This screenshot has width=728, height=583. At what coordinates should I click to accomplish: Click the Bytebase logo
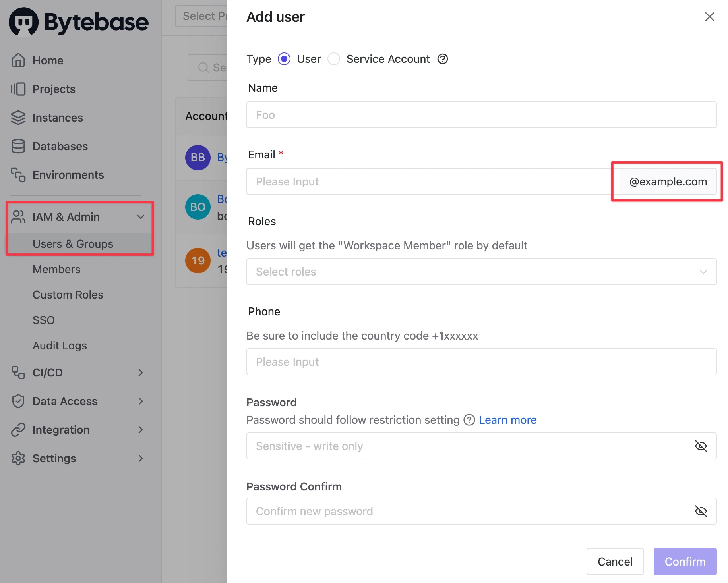[78, 21]
